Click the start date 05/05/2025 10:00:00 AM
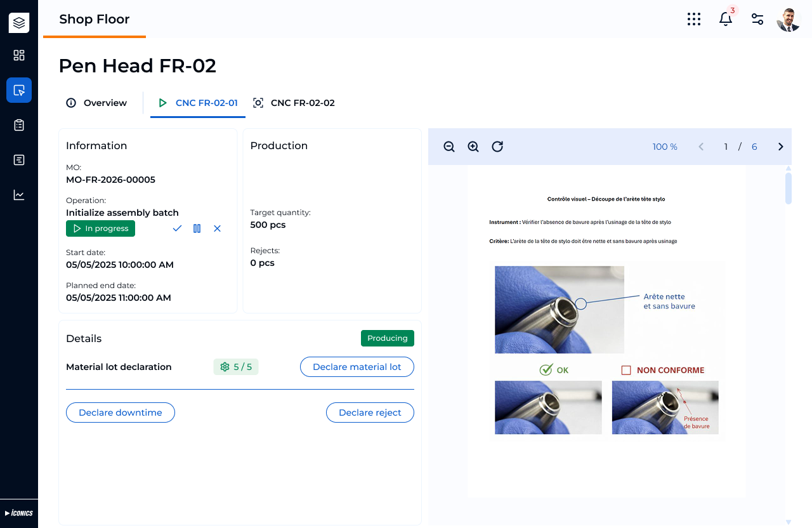This screenshot has width=812, height=528. tap(120, 265)
